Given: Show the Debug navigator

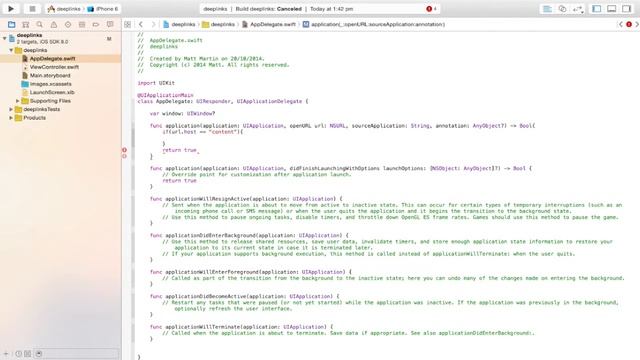Looking at the screenshot, I should coord(82,24).
